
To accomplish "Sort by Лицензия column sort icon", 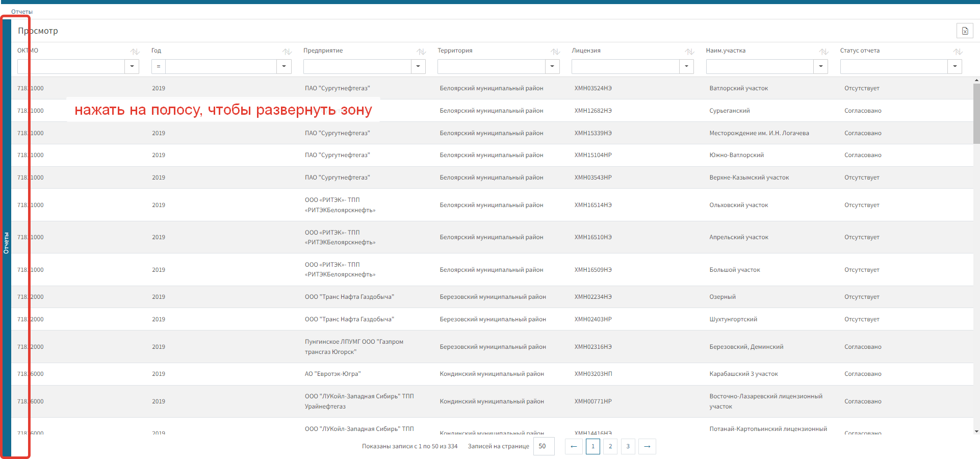I will pos(689,52).
